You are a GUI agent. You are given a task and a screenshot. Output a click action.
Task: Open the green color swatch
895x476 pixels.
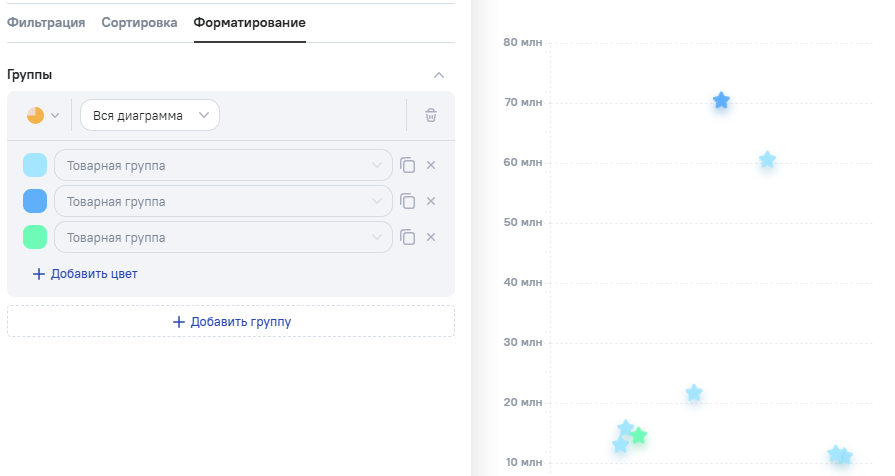pos(35,237)
